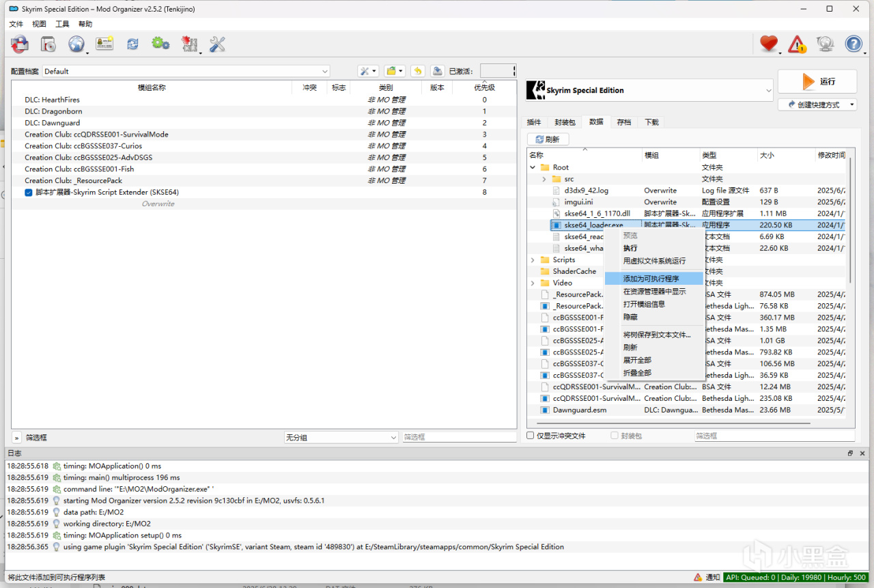Expand the src folder node
This screenshot has width=874, height=588.
click(x=544, y=179)
